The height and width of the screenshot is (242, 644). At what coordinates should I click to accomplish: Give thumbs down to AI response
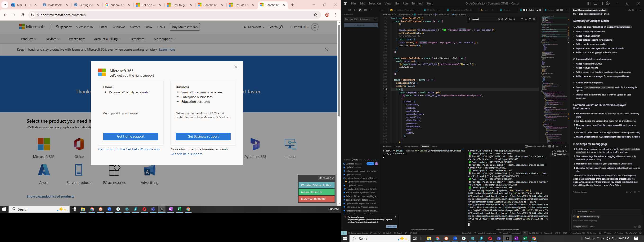click(631, 192)
